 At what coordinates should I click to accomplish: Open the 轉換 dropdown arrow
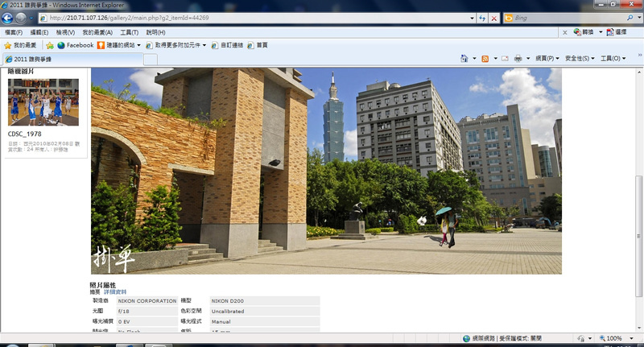tap(601, 31)
